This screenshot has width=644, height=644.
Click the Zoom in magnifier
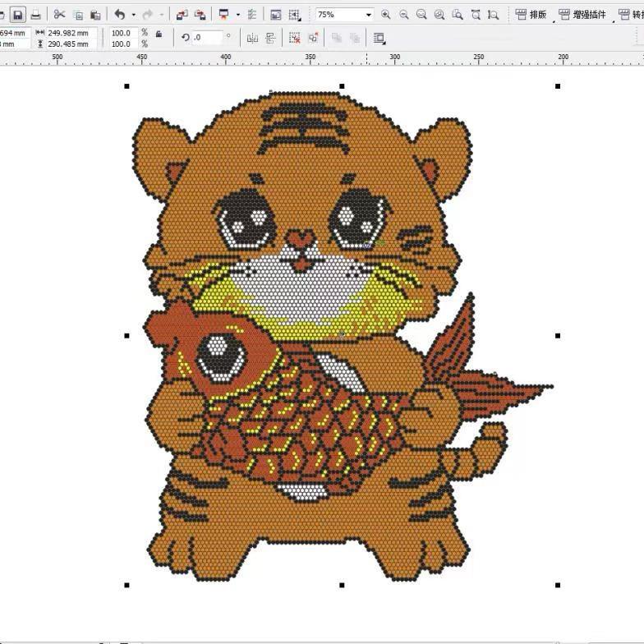point(386,15)
